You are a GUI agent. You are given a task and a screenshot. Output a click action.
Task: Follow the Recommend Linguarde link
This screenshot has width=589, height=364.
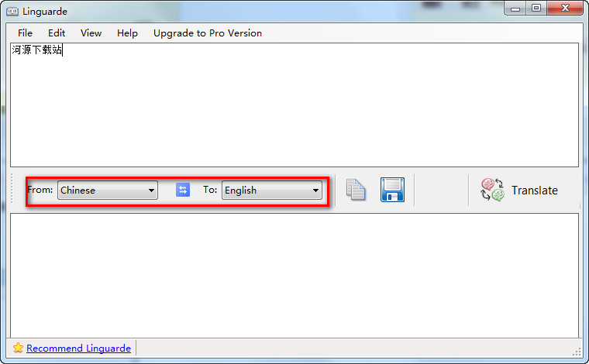pyautogui.click(x=78, y=349)
